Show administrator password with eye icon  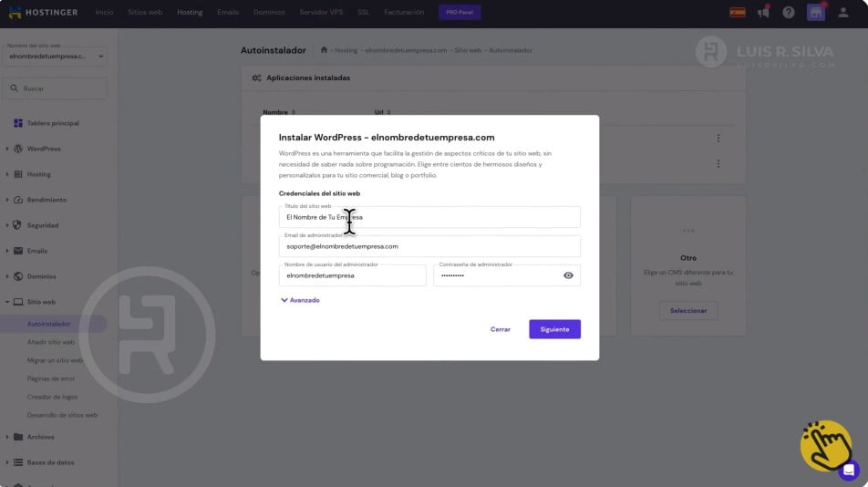pyautogui.click(x=568, y=275)
